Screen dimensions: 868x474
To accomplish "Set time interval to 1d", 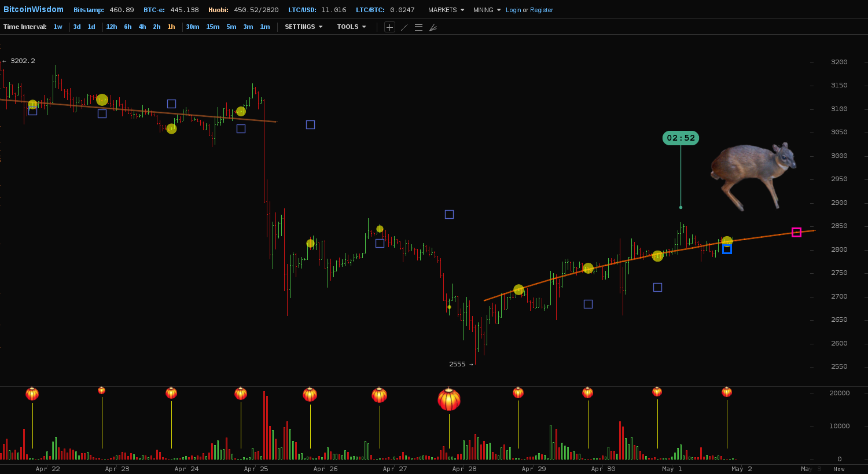I will (91, 27).
